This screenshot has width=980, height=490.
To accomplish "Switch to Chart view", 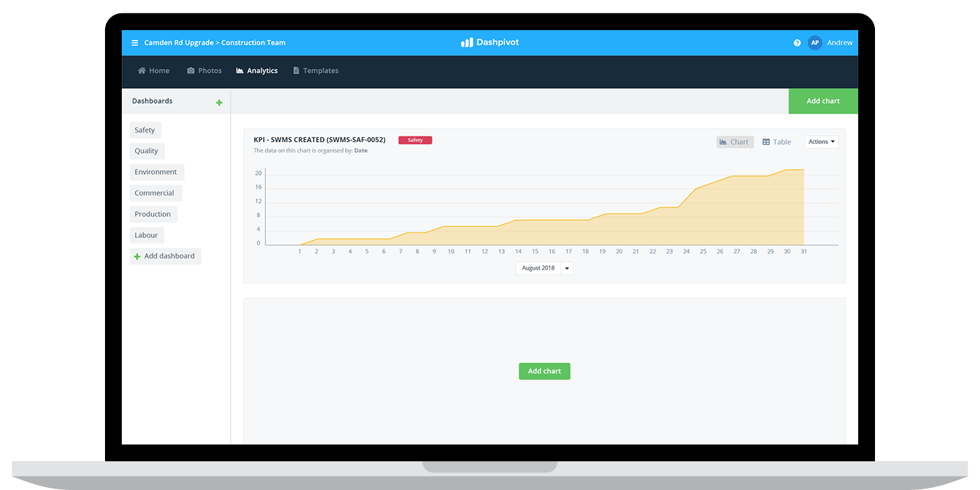I will [x=735, y=142].
